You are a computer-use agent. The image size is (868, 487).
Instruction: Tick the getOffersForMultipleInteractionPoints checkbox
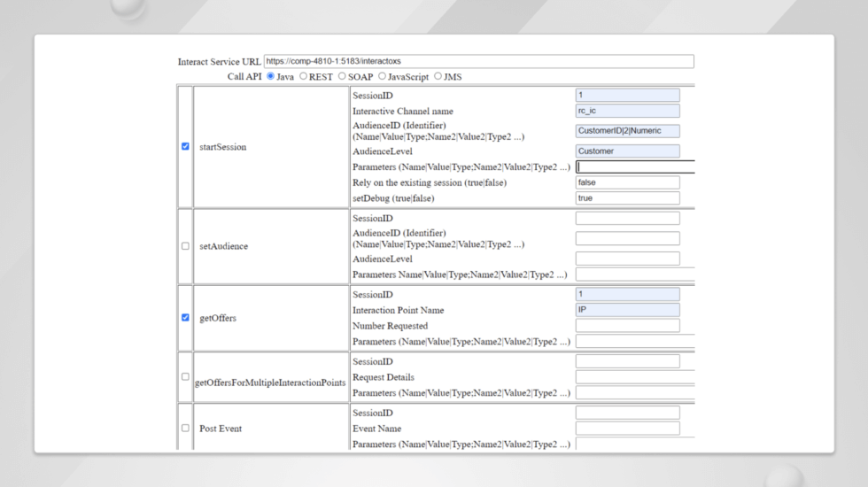point(185,377)
